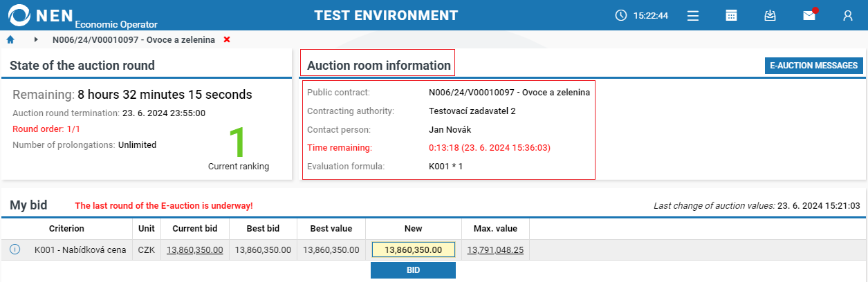This screenshot has width=868, height=282.
Task: Expand the breadcrumb arrow after home
Action: pyautogui.click(x=36, y=40)
